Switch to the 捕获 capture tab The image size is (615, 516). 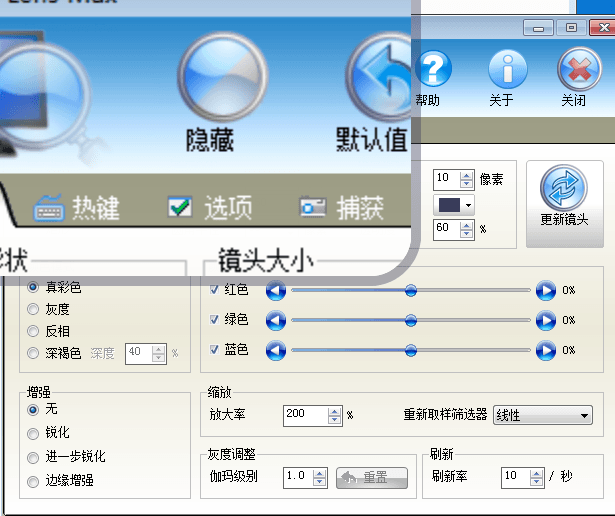click(x=342, y=207)
